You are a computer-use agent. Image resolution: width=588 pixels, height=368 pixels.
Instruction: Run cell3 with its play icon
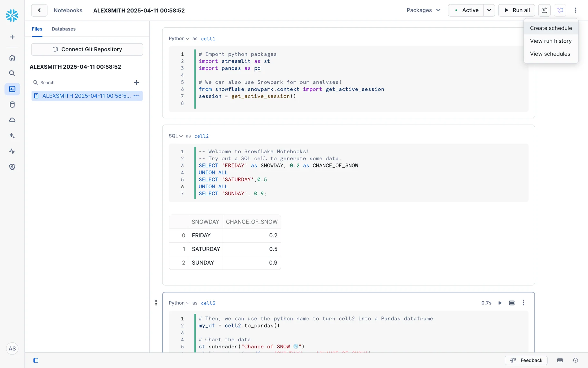click(x=500, y=303)
